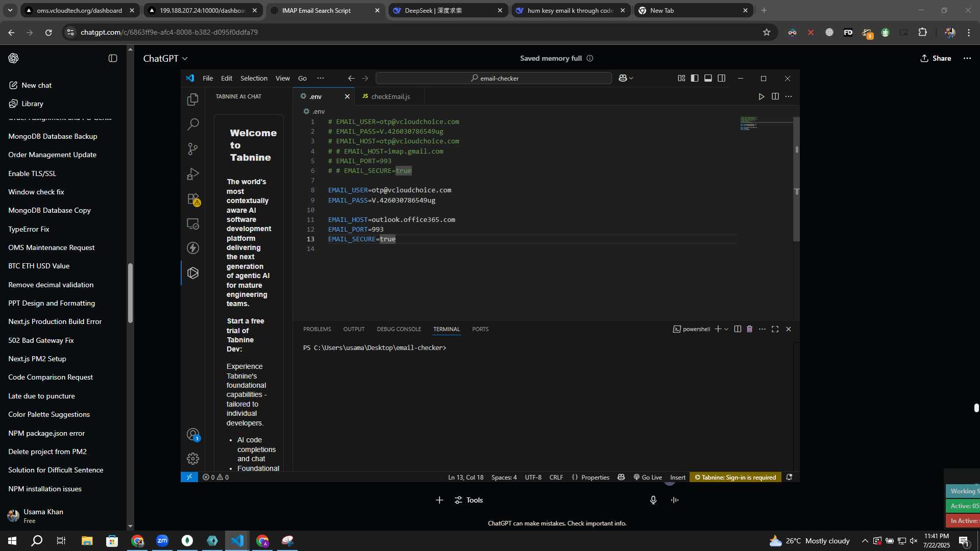The width and height of the screenshot is (980, 551).
Task: Click the remote window status icon
Action: coord(189,477)
